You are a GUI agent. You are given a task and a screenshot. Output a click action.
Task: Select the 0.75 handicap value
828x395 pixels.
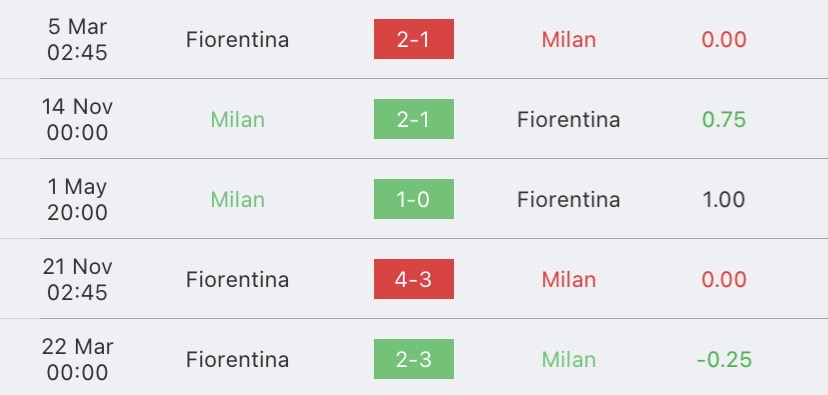click(x=724, y=119)
